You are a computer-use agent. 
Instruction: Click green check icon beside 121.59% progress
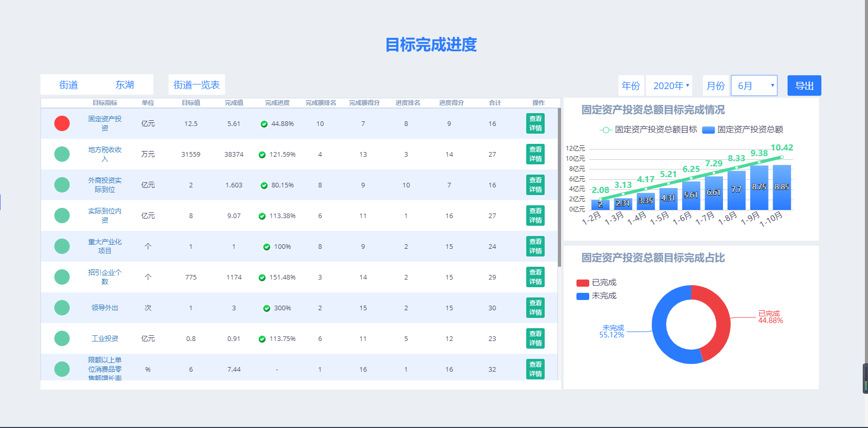pyautogui.click(x=262, y=155)
